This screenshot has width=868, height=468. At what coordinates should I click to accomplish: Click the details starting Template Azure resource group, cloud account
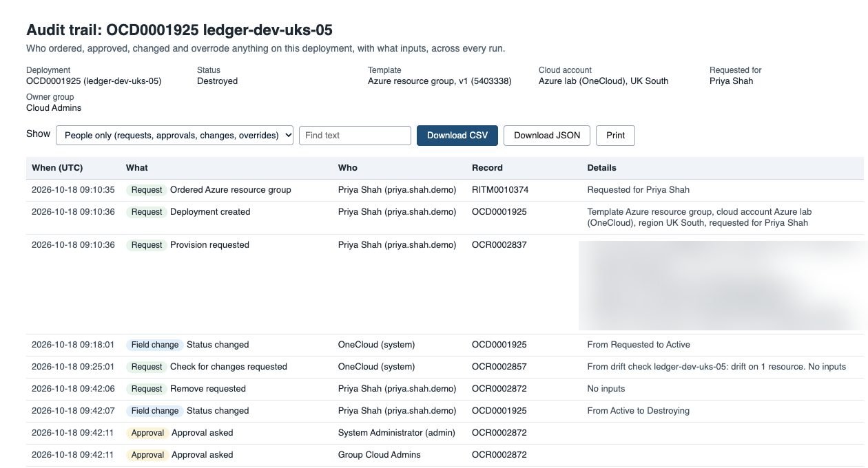[699, 217]
